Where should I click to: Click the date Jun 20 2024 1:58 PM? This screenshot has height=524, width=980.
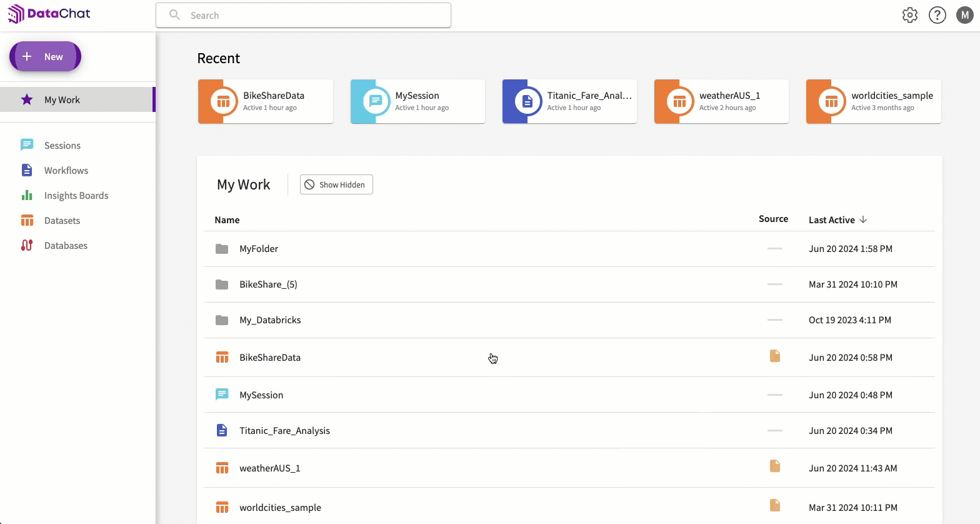(851, 249)
